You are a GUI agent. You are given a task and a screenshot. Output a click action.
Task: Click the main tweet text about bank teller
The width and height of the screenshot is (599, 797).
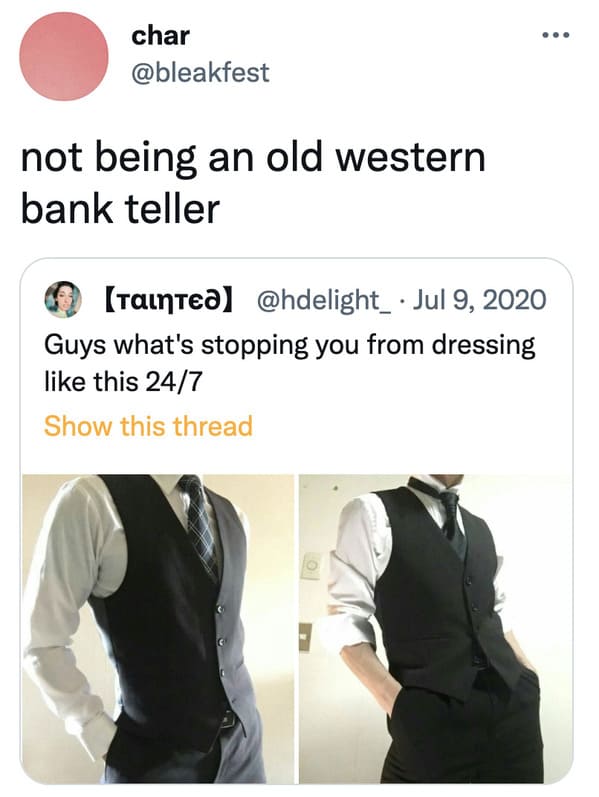point(253,183)
